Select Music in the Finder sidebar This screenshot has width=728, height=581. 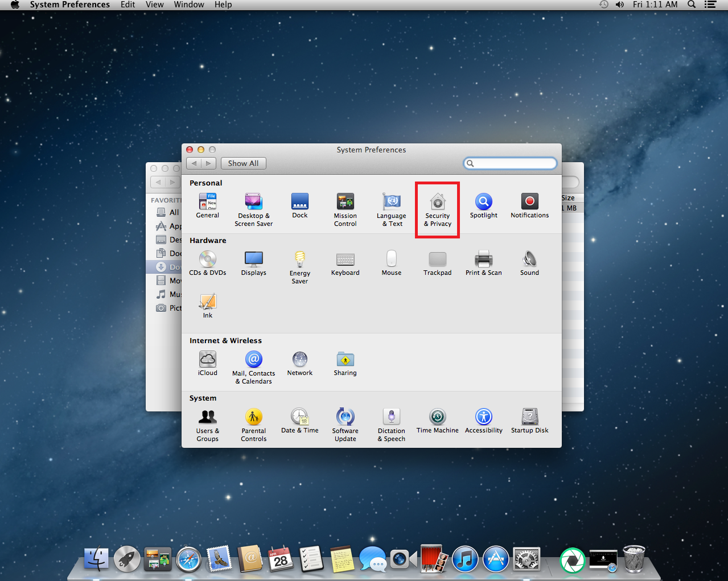[168, 294]
